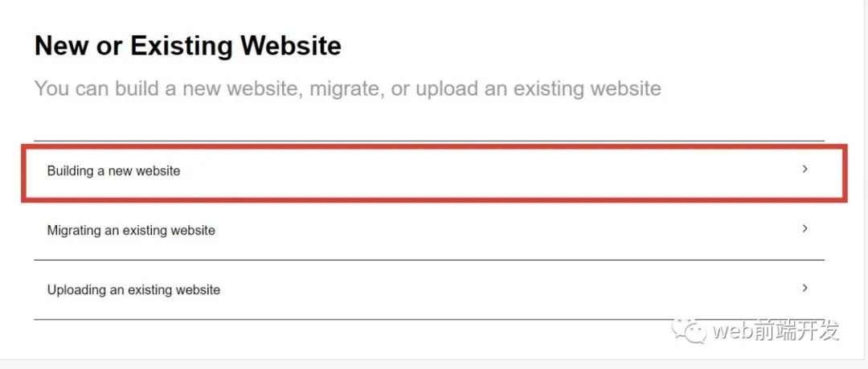Click empty space in the Uploading row
Screen dimensions: 868x369
(482, 289)
